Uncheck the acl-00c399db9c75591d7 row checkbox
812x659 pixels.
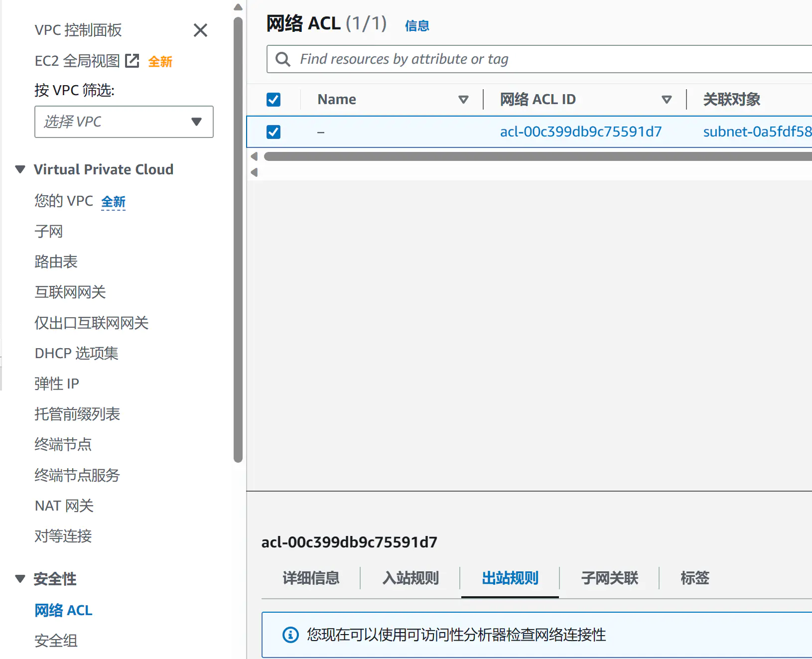(x=273, y=132)
